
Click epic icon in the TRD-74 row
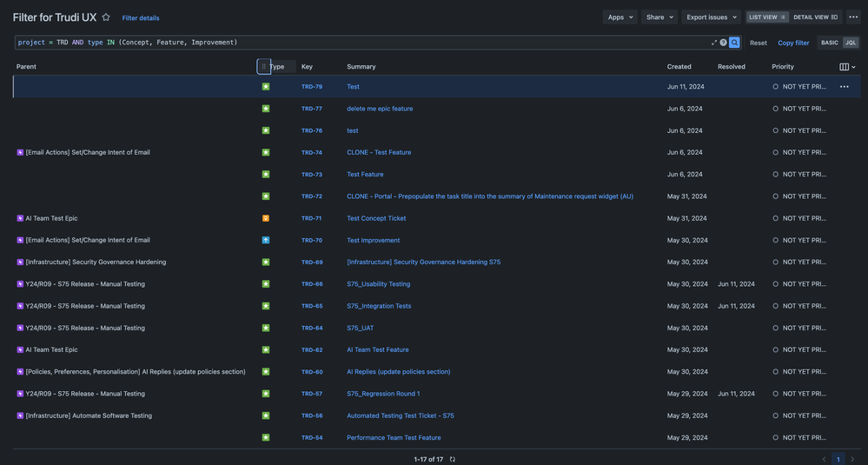[x=20, y=152]
